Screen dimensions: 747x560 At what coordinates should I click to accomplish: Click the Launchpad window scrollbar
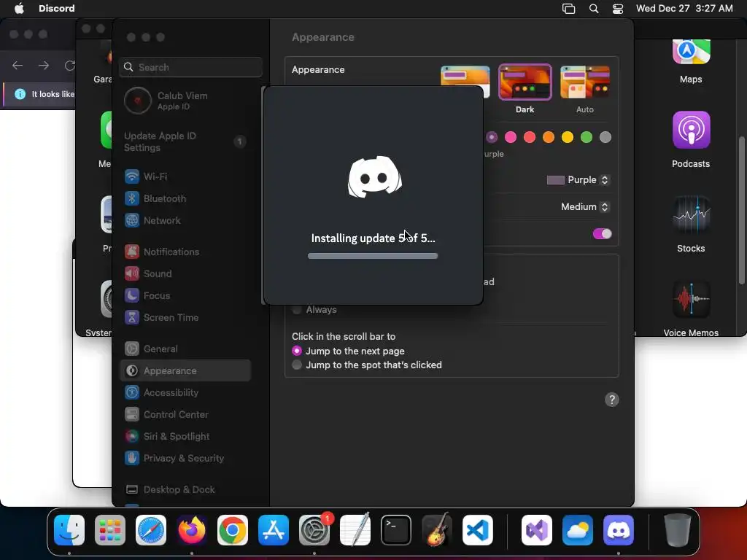tap(741, 211)
